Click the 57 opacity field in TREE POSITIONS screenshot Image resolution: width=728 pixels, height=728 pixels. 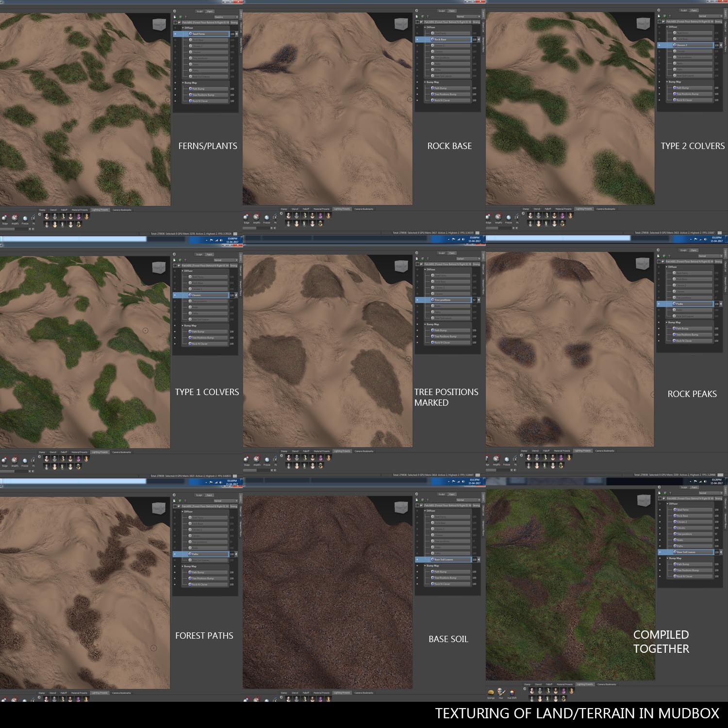[474, 300]
